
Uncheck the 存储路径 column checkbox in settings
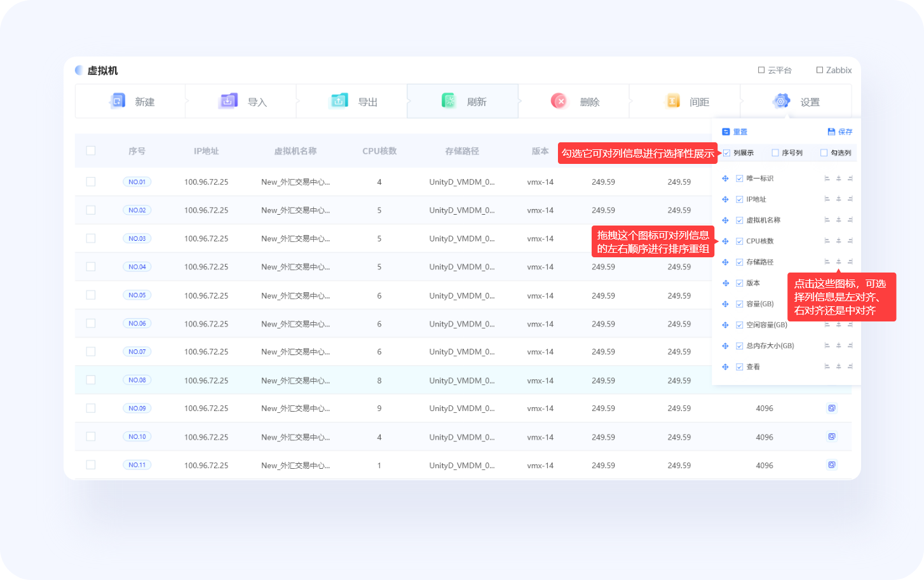pos(739,262)
